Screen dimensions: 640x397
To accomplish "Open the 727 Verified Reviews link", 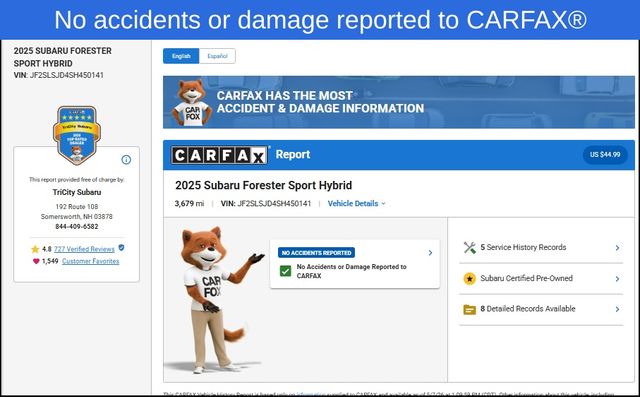I will click(x=84, y=249).
